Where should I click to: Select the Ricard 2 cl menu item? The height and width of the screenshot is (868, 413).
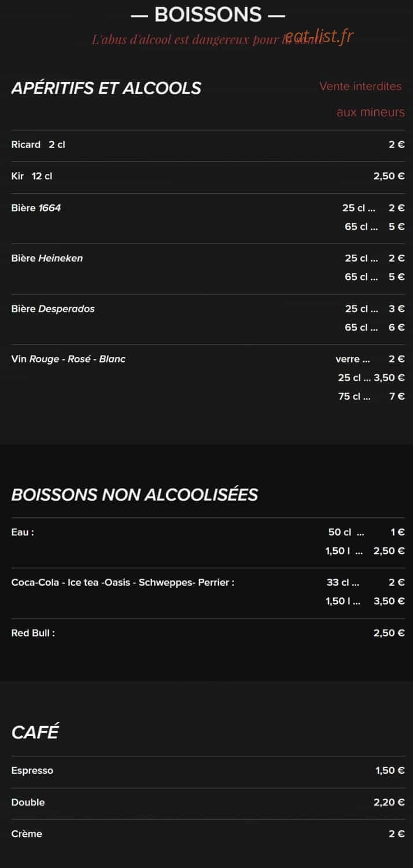(x=38, y=145)
